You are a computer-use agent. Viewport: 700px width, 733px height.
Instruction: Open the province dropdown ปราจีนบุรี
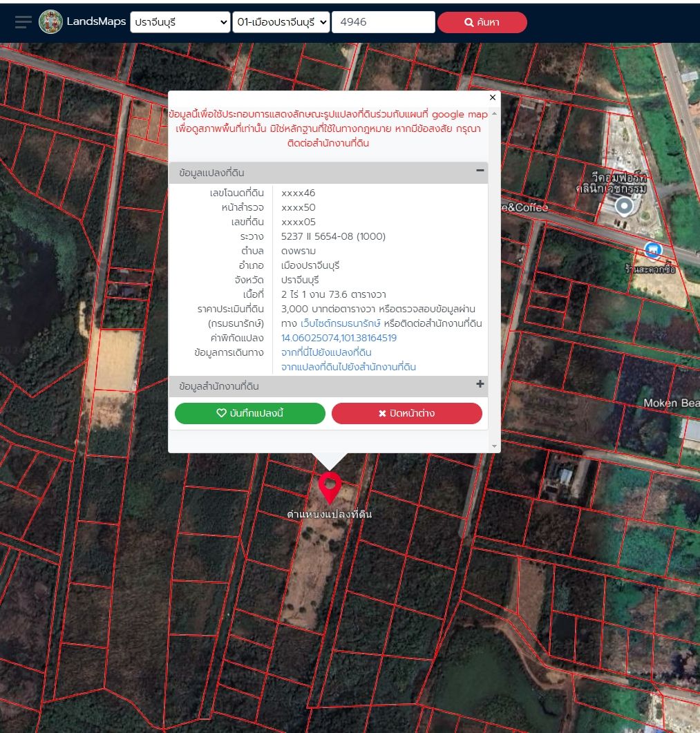pos(180,22)
